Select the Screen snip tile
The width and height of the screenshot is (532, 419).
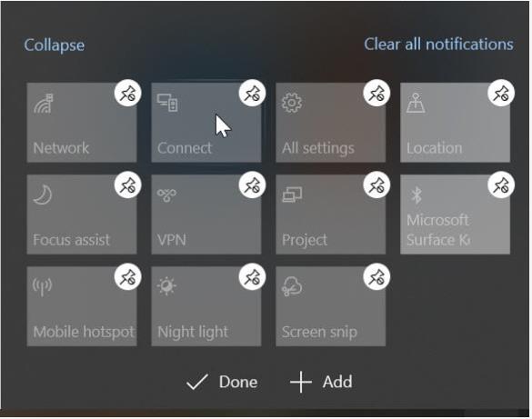[x=331, y=306]
